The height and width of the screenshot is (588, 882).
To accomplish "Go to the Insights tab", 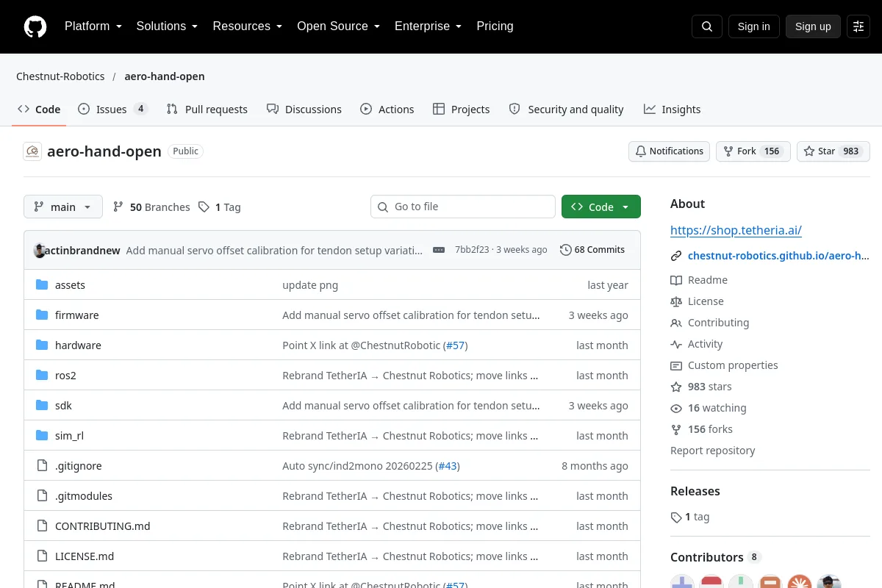I will (673, 110).
